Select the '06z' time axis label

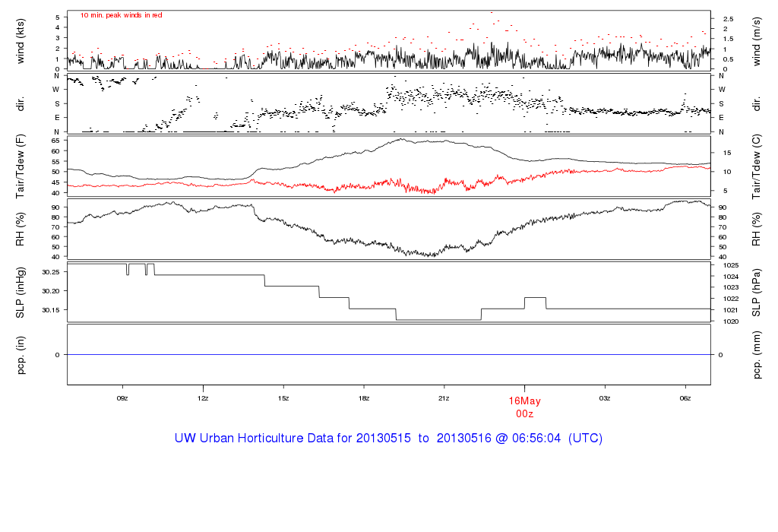[685, 398]
